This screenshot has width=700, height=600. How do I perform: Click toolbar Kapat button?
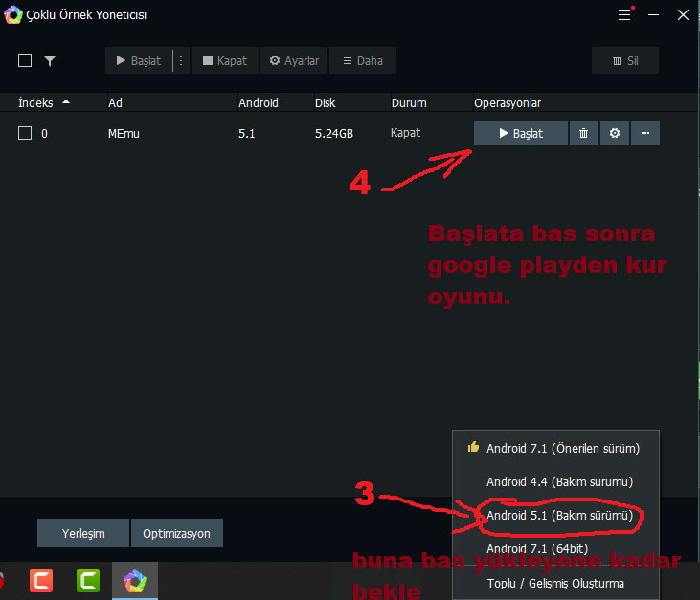[x=225, y=60]
